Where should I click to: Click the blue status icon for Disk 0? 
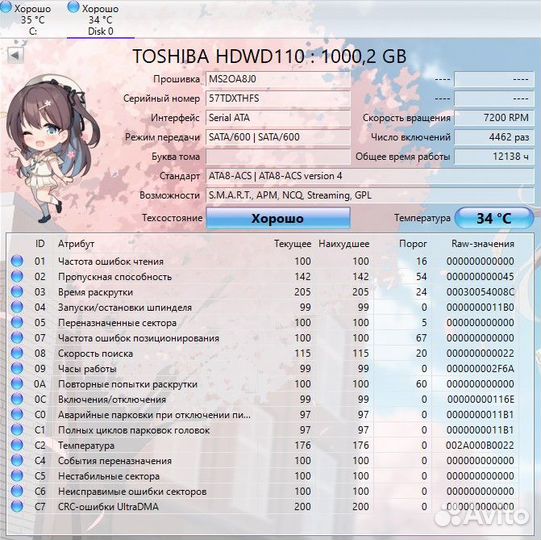[73, 7]
